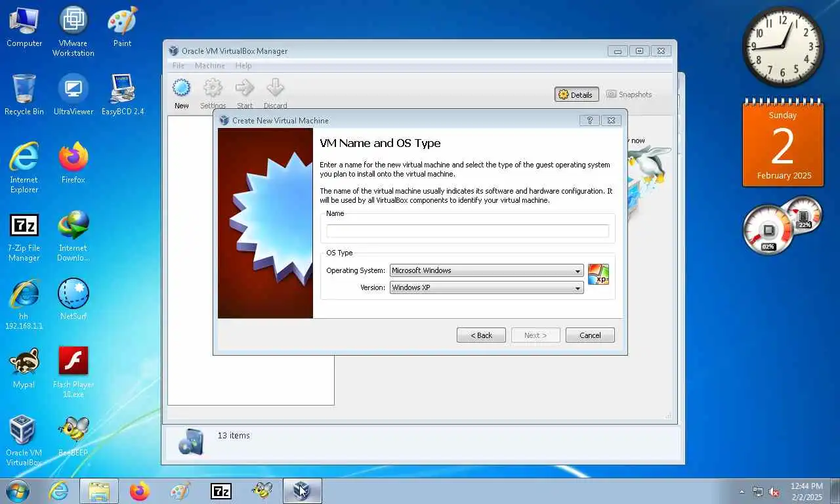Cancel the Create New Virtual Machine wizard
Image resolution: width=840 pixels, height=504 pixels.
coord(590,335)
